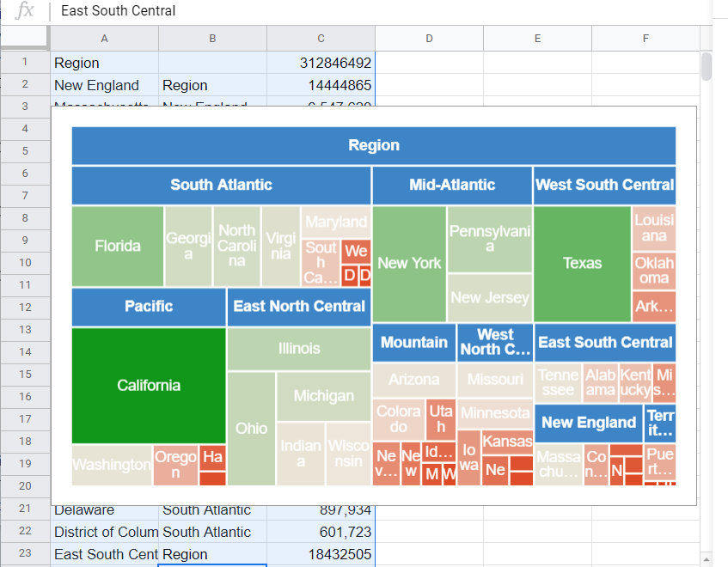
Task: Select the Mountain section of the treemap
Action: pos(413,342)
